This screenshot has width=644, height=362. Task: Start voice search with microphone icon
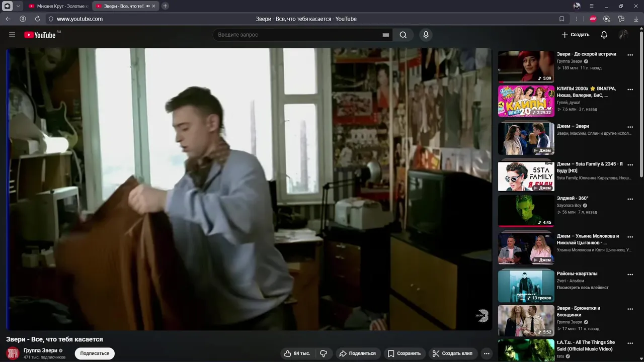point(426,35)
